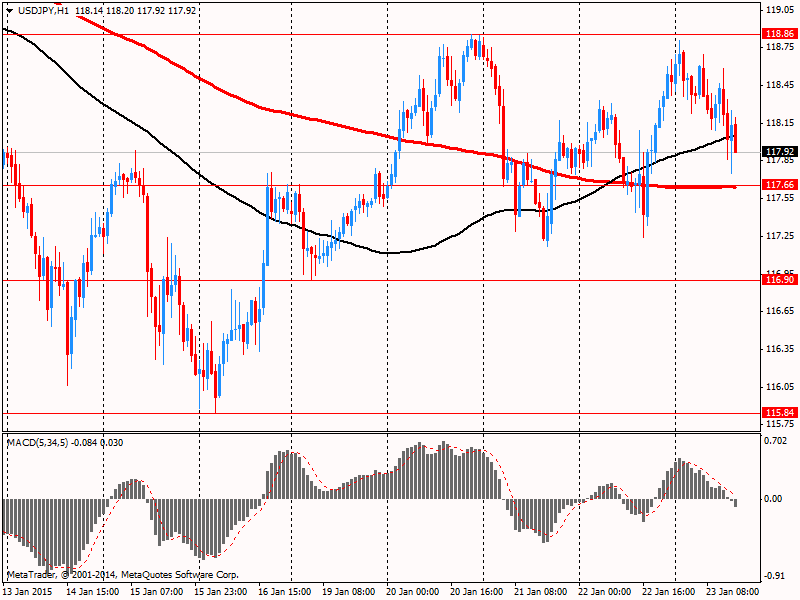Click the 116.65 price scale value
Image resolution: width=800 pixels, height=600 pixels.
780,311
